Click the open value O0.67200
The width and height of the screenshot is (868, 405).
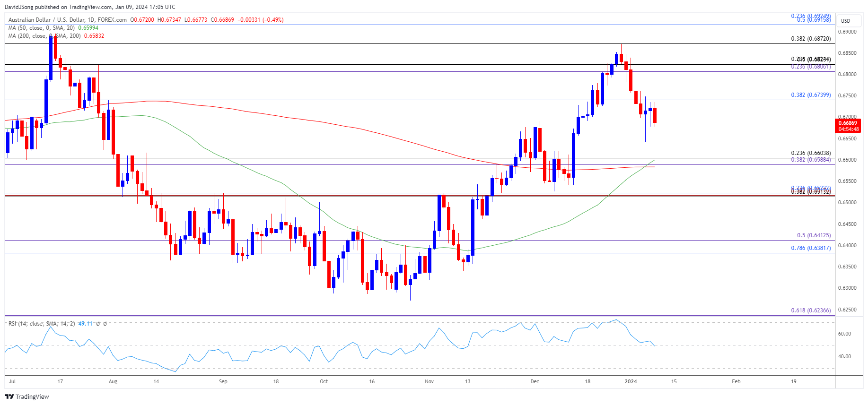(142, 20)
